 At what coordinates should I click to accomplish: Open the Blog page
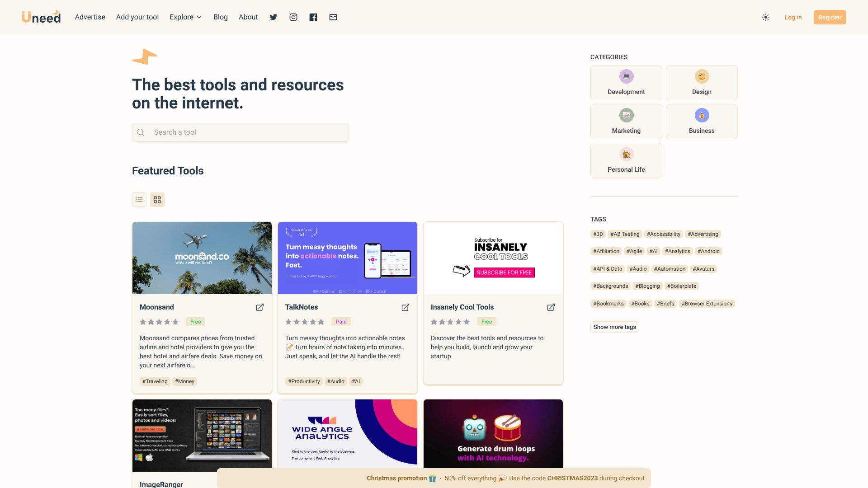[x=220, y=17]
